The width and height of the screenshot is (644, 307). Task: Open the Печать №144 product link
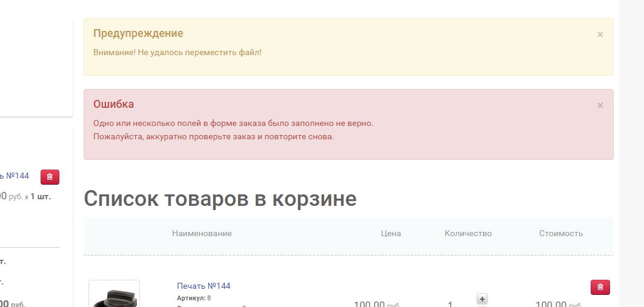pos(204,286)
